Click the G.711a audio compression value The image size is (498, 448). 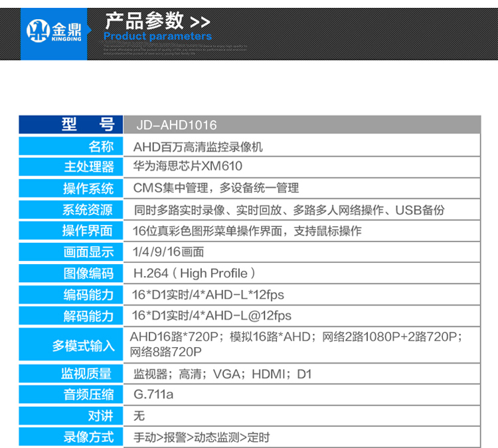[x=153, y=395]
